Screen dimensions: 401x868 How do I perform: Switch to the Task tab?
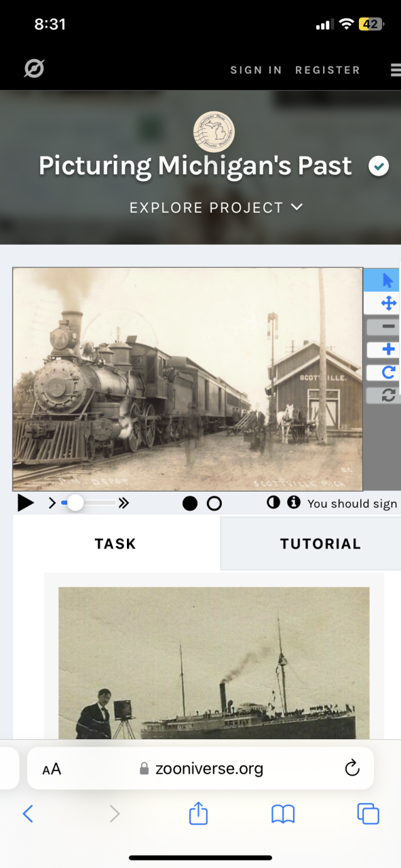tap(115, 544)
